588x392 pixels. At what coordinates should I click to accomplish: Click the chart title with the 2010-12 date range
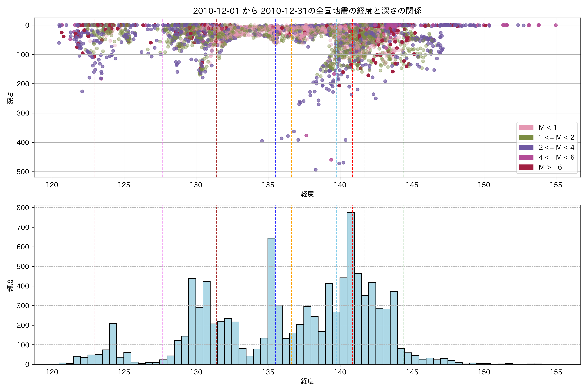point(307,11)
